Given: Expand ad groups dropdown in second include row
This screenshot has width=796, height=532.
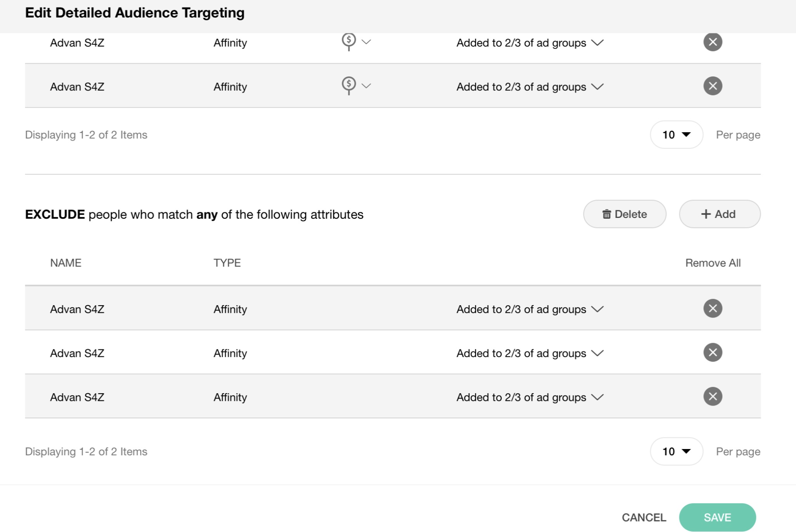Looking at the screenshot, I should tap(597, 86).
